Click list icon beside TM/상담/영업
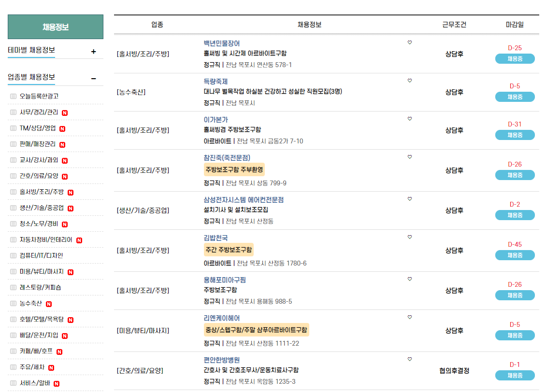The width and height of the screenshot is (546, 392). 13,128
